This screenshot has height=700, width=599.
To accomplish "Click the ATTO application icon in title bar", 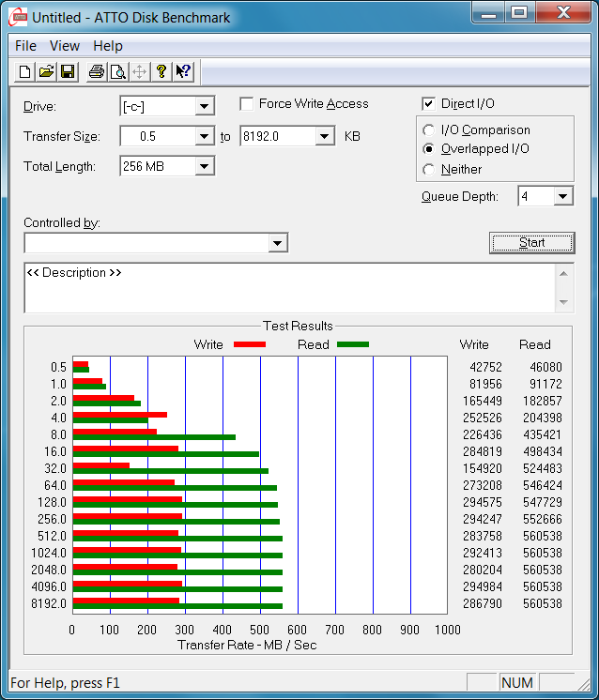I will [x=18, y=17].
